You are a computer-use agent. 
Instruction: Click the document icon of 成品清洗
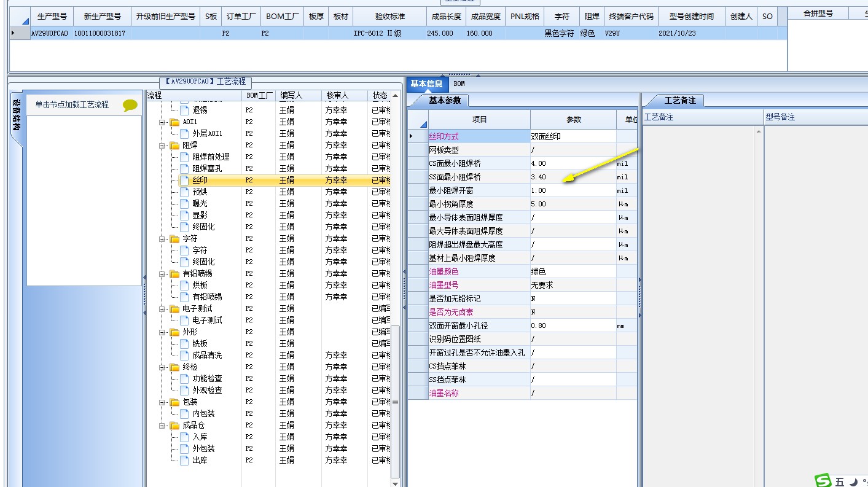(184, 355)
